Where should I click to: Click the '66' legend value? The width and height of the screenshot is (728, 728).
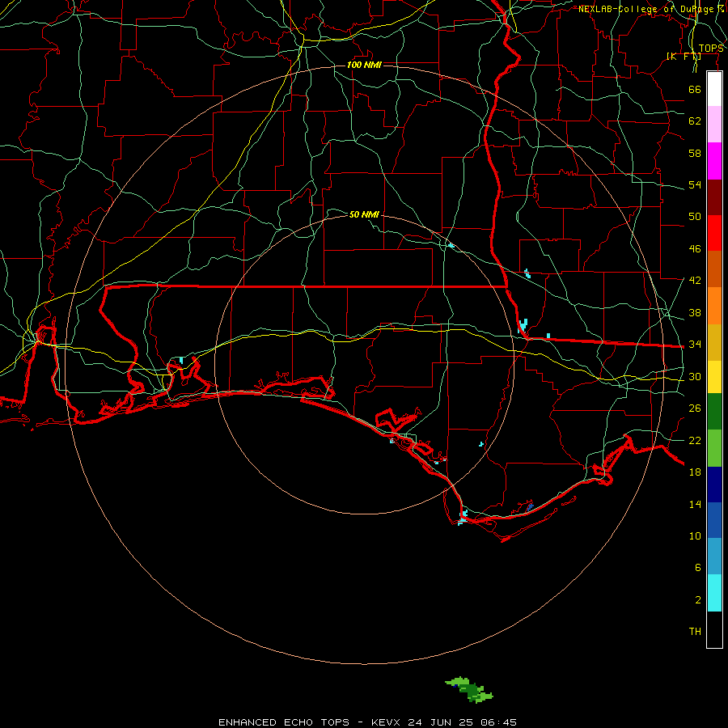(695, 89)
